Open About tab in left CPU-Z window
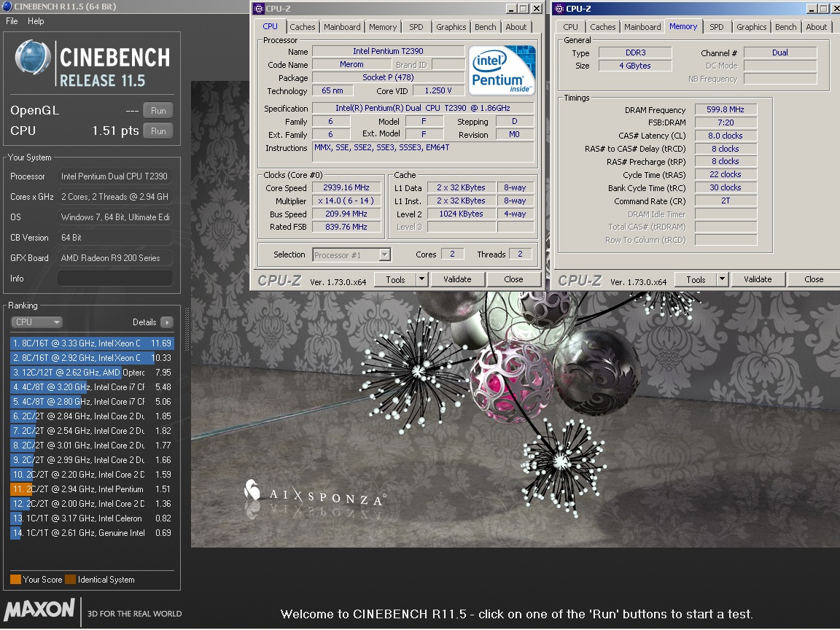Viewport: 840px width, 630px height. [x=516, y=27]
